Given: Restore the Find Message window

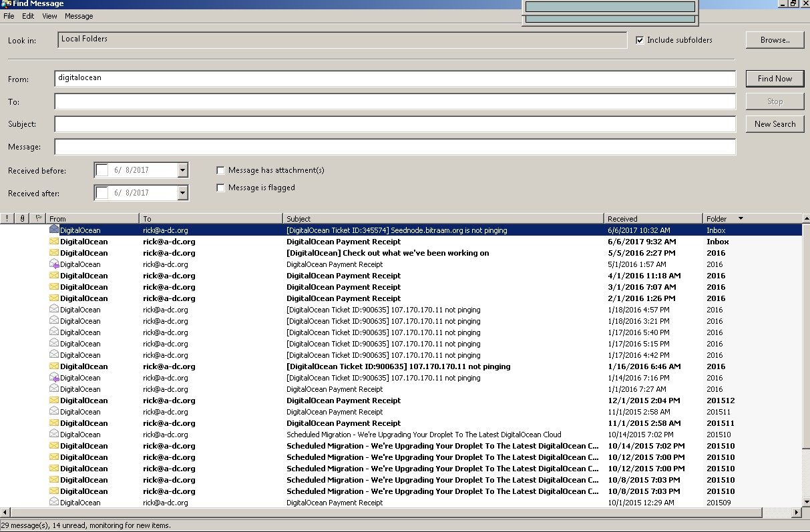Looking at the screenshot, I should 793,3.
